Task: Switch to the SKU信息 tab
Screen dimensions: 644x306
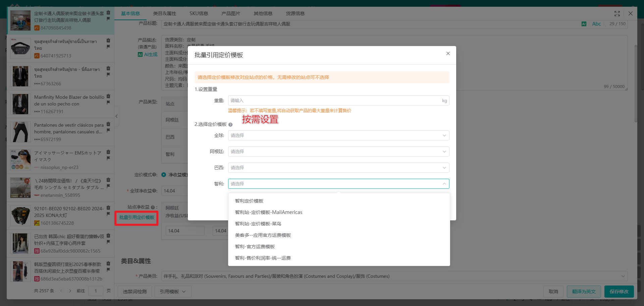Action: (199, 13)
